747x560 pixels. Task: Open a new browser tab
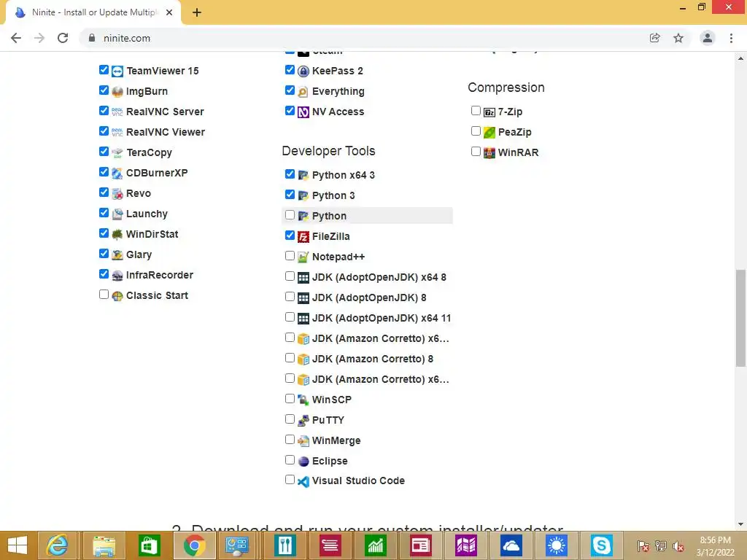pyautogui.click(x=197, y=13)
